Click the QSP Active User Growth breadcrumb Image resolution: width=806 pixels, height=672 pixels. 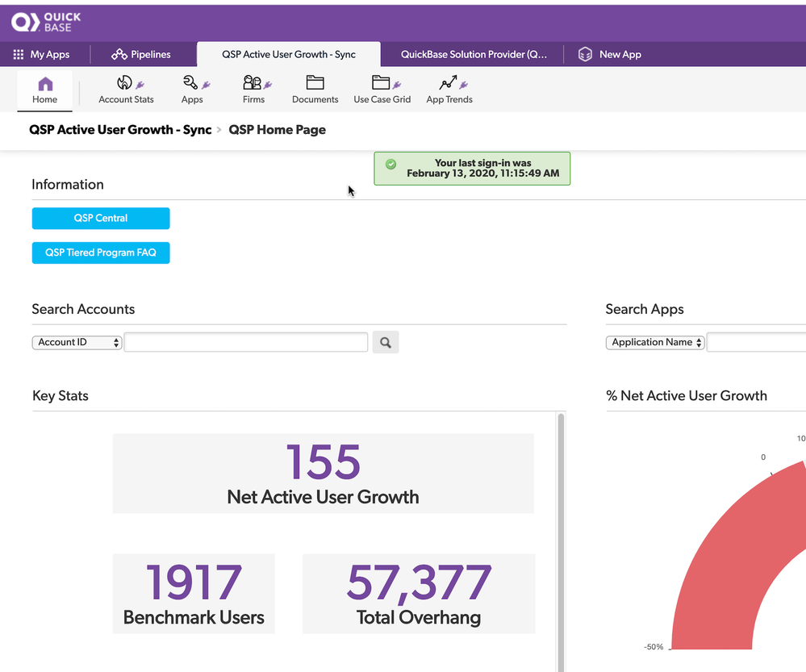coord(120,130)
